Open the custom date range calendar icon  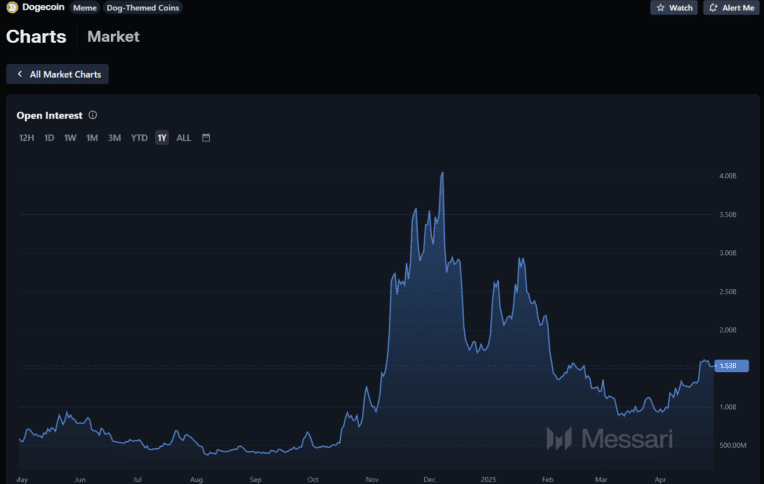click(x=206, y=138)
